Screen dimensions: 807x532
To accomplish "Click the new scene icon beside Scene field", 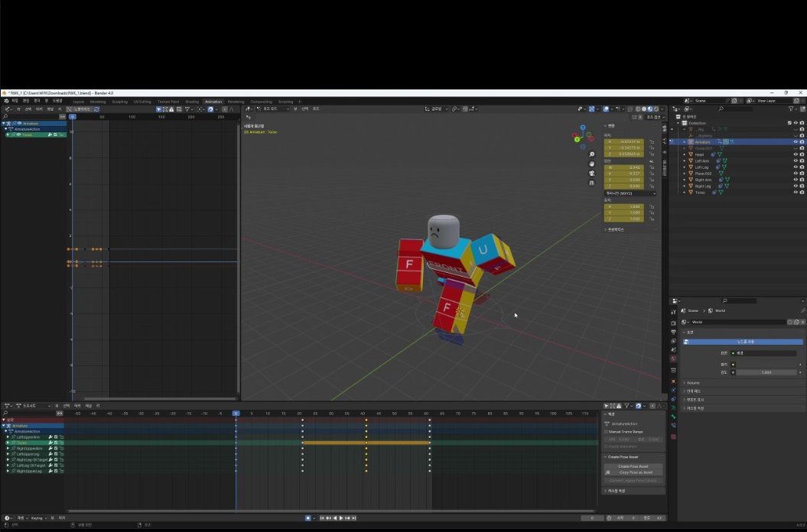I will 734,101.
